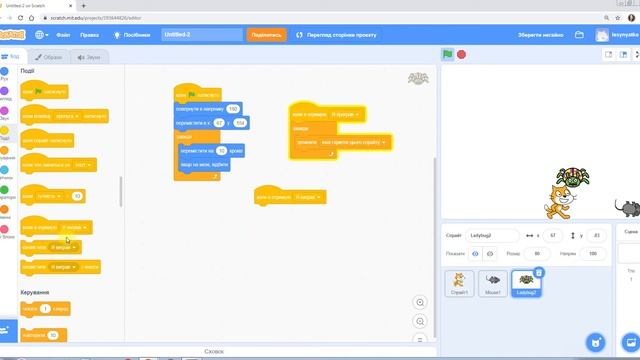Open the language globe menu
Viewport: 640px width, 360px height.
(x=41, y=35)
